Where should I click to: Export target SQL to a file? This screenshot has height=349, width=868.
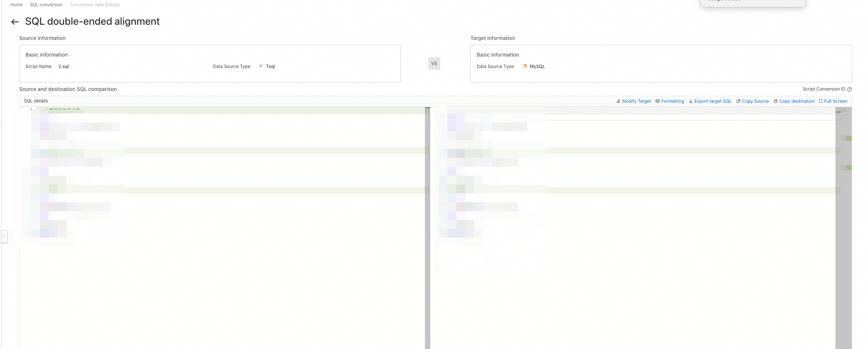click(x=710, y=101)
